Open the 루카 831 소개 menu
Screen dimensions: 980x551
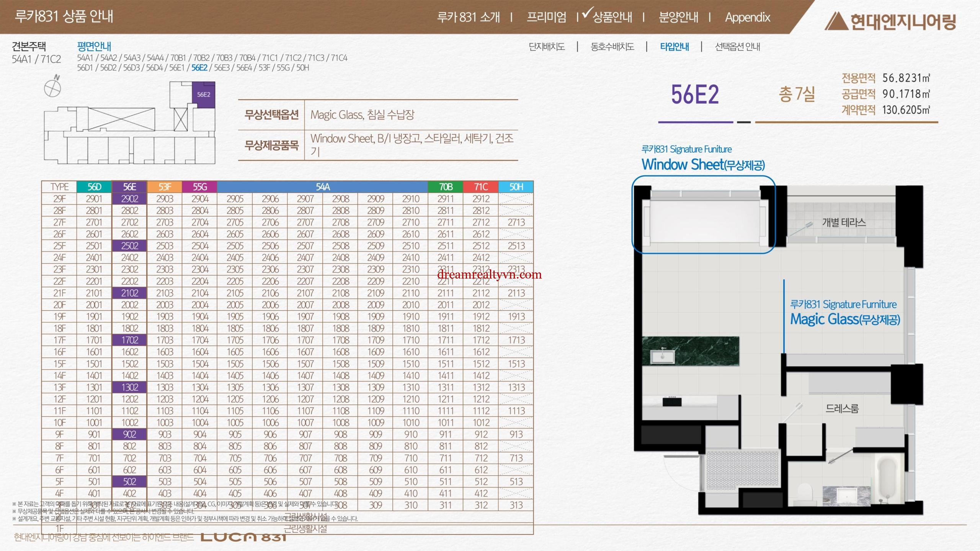pyautogui.click(x=468, y=17)
